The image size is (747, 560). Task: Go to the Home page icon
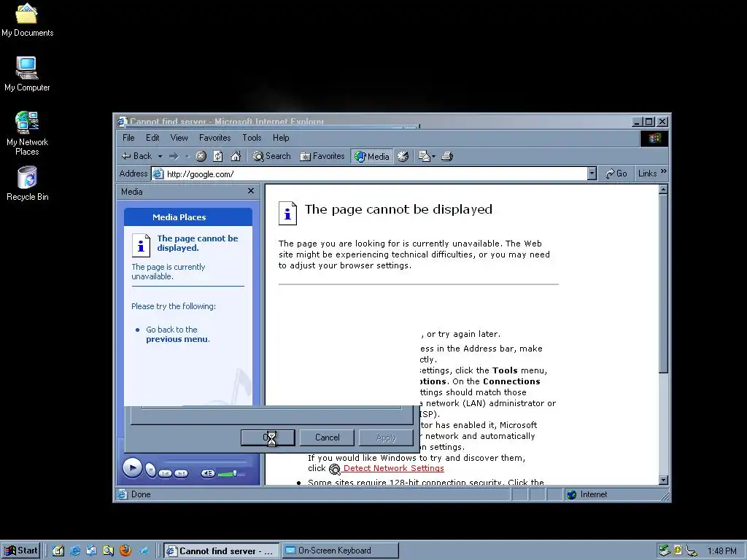[236, 156]
